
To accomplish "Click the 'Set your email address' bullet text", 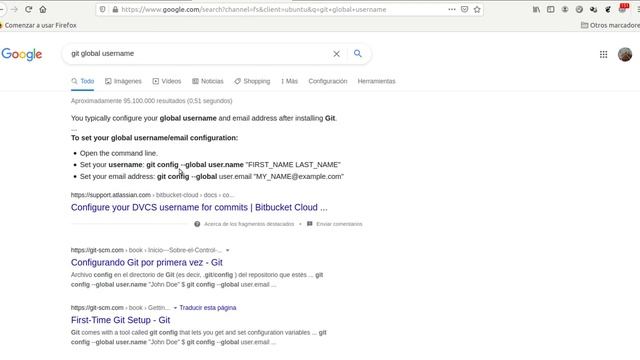I will [x=212, y=176].
